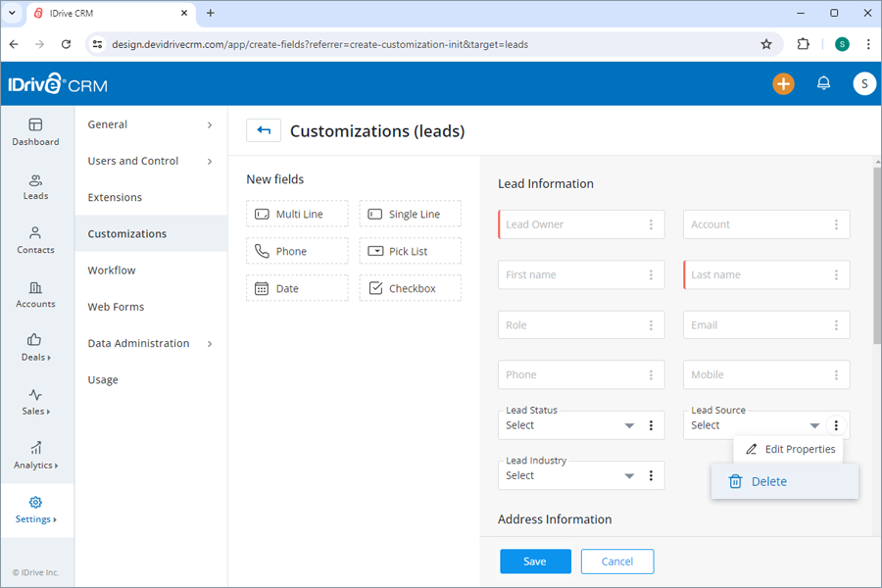This screenshot has height=588, width=882.
Task: Cancel the customization changes
Action: (x=617, y=561)
